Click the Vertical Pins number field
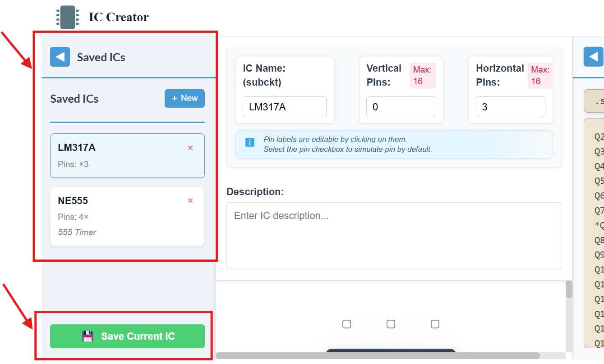 401,107
